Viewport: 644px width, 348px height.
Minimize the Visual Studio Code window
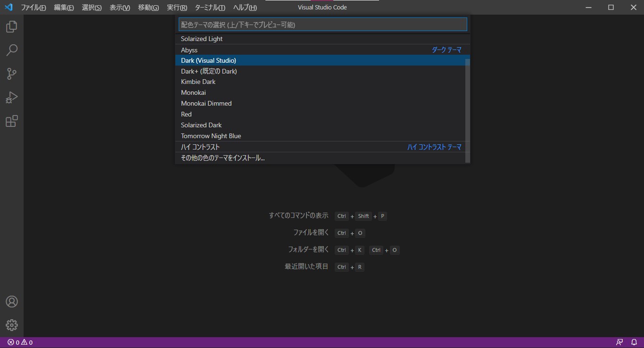(589, 7)
